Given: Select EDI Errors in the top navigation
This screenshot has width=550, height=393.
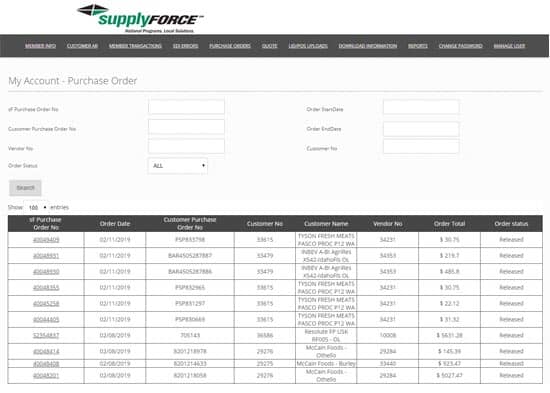Looking at the screenshot, I should point(186,46).
